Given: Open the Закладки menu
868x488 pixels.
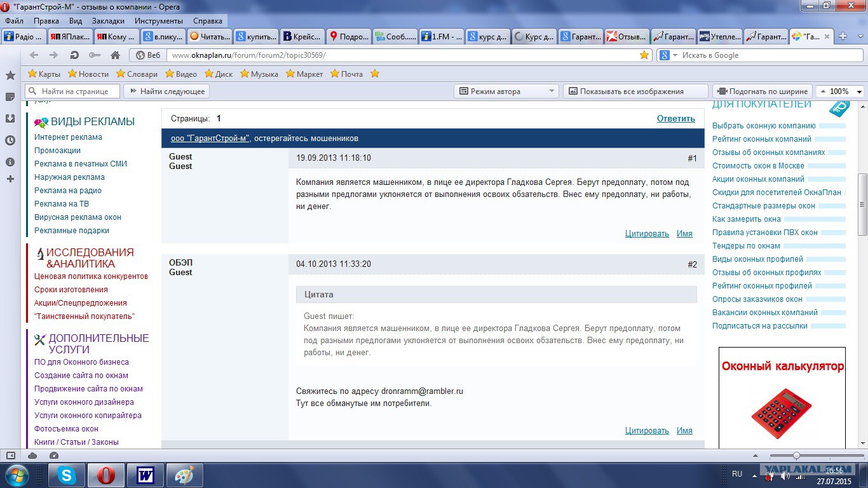Looking at the screenshot, I should tap(108, 21).
